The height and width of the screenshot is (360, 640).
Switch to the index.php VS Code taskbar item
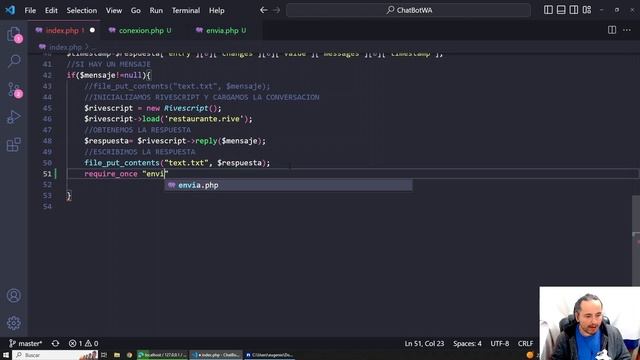pyautogui.click(x=216, y=355)
